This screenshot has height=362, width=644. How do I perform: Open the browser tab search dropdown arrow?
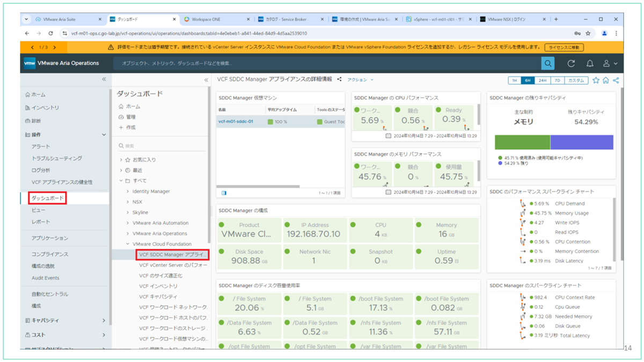[x=26, y=19]
